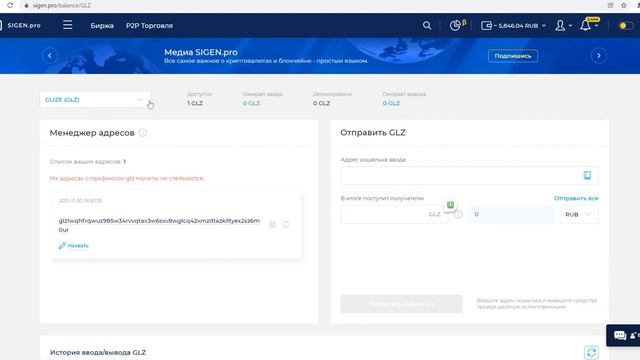Viewport: 640px width, 360px height.
Task: Select the glz1wqhfrqwuz wallet address text
Action: [159, 225]
